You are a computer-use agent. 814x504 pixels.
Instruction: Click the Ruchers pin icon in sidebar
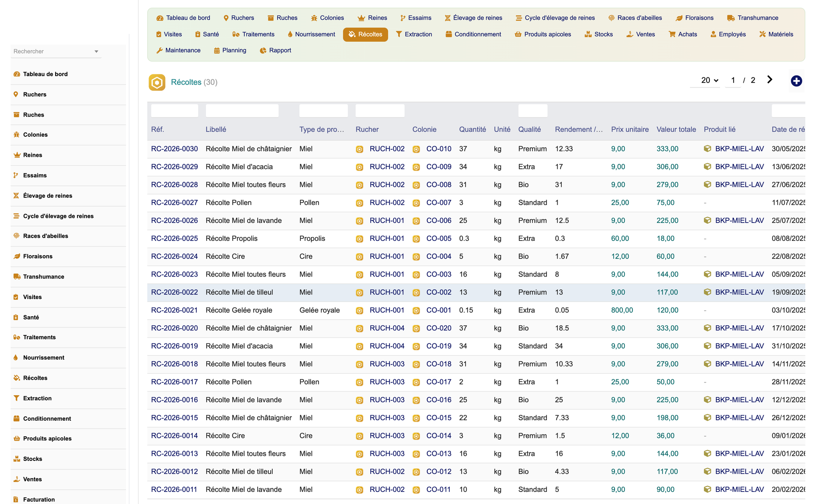point(16,95)
